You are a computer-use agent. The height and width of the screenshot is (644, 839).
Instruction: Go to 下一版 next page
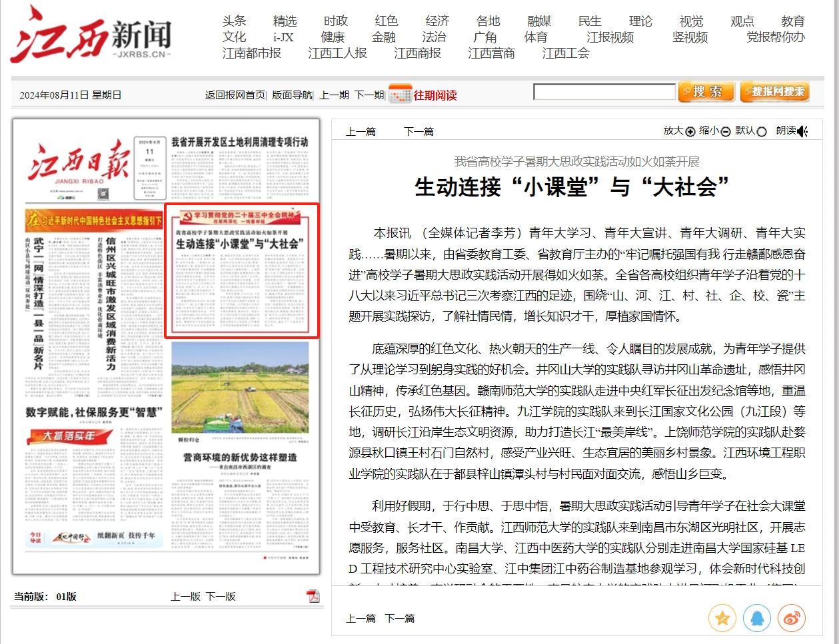[x=221, y=596]
